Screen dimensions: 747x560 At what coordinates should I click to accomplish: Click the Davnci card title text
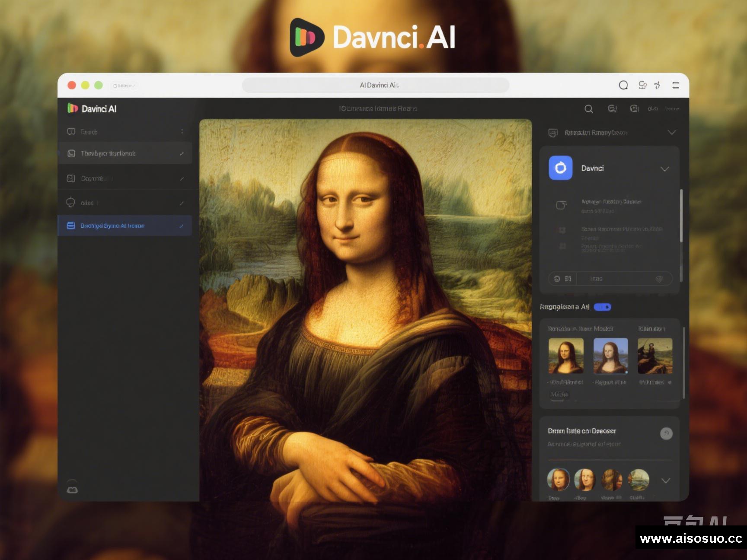[x=592, y=168]
